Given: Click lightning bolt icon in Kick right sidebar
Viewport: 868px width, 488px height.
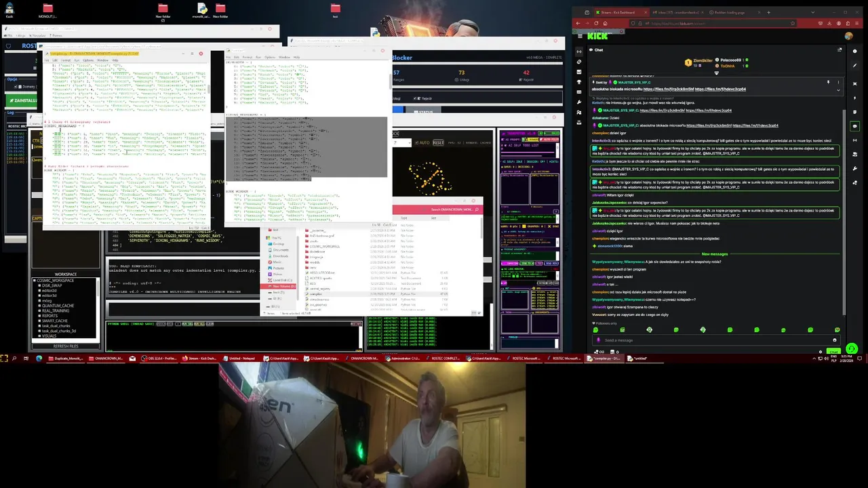Looking at the screenshot, I should pyautogui.click(x=854, y=98).
